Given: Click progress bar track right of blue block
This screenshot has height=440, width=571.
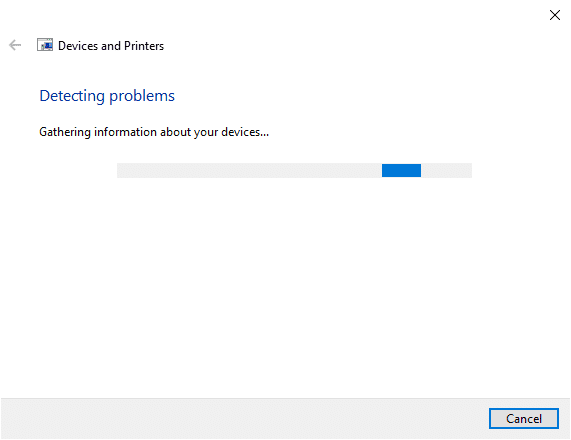Looking at the screenshot, I should pos(446,170).
